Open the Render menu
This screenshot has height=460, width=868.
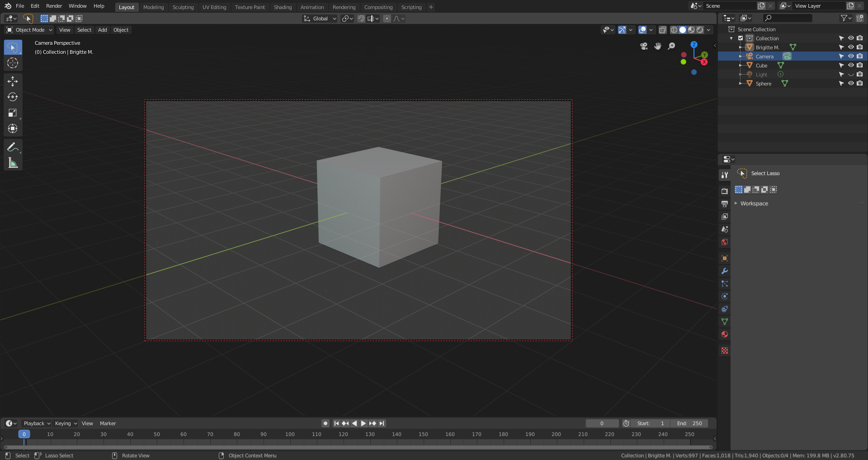54,6
